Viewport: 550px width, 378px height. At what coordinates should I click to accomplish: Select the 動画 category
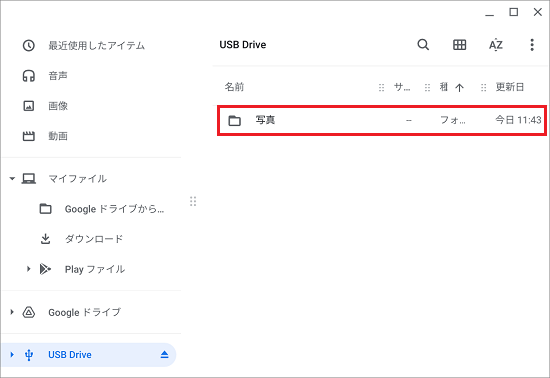pyautogui.click(x=58, y=136)
